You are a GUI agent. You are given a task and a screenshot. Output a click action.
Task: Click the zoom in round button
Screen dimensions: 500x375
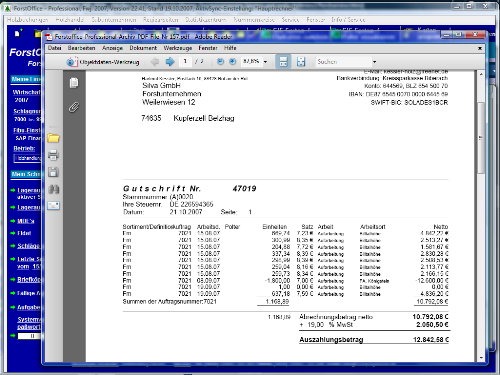point(233,61)
